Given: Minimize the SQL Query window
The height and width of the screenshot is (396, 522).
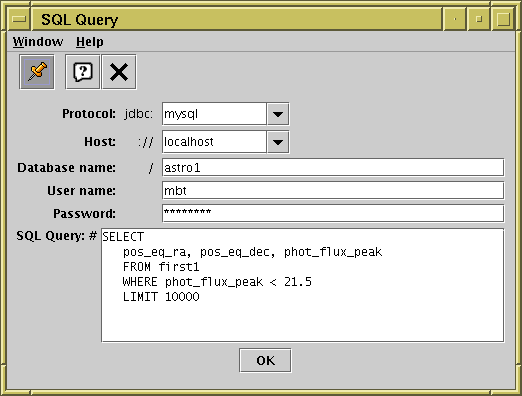Looking at the screenshot, I should (479, 19).
